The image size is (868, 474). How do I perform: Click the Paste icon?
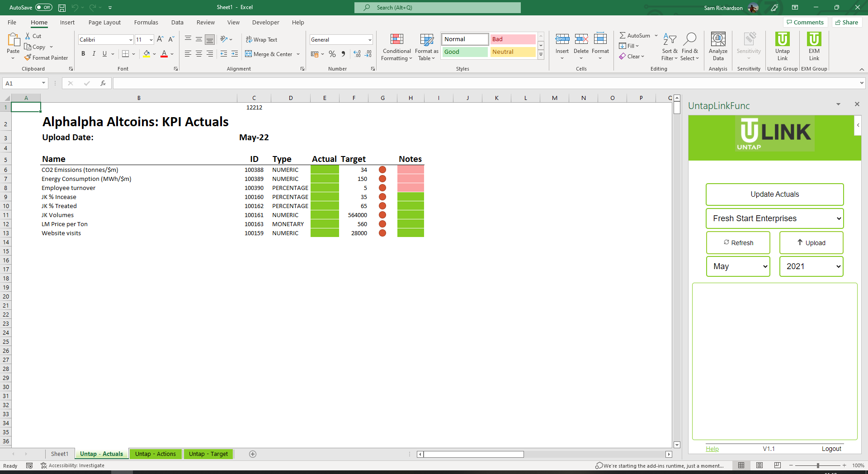pos(13,39)
